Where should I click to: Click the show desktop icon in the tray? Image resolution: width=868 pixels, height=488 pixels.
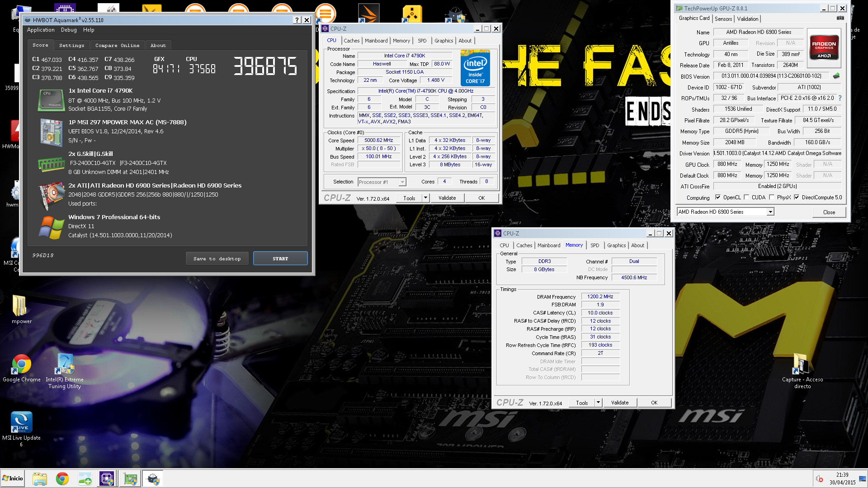pyautogui.click(x=863, y=479)
